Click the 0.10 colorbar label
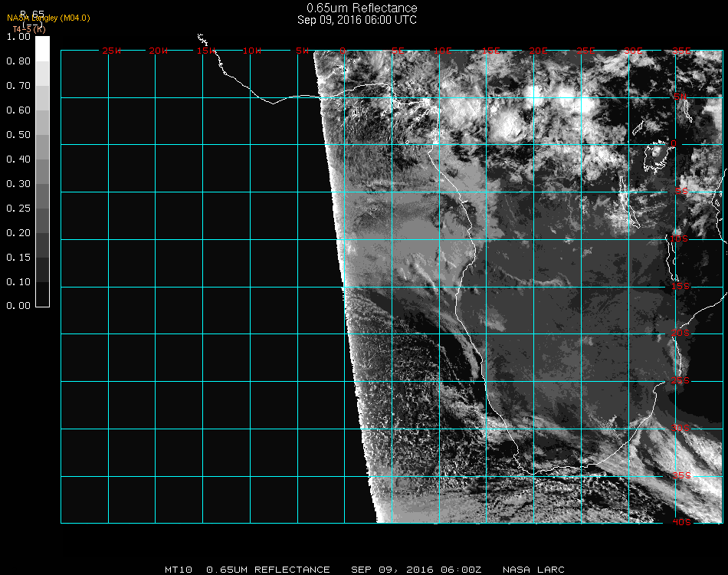The height and width of the screenshot is (575, 728). click(x=18, y=282)
